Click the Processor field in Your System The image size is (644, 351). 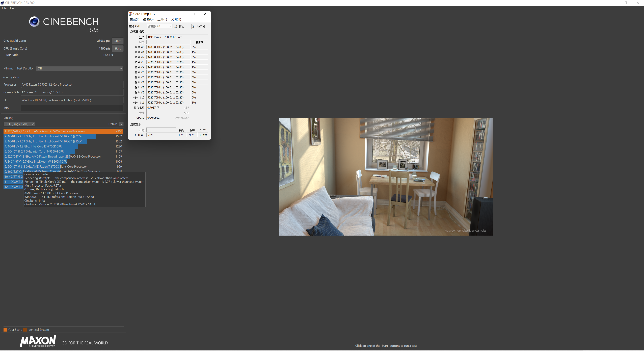72,85
